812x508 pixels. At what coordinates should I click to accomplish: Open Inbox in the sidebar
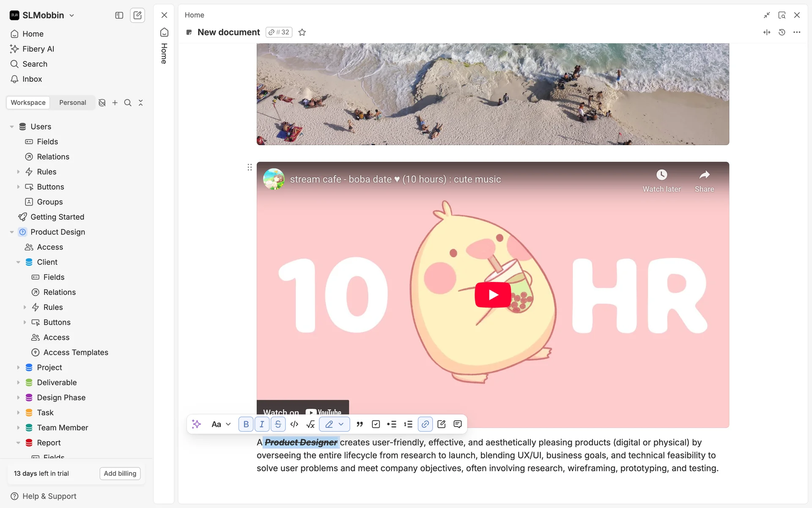point(32,79)
